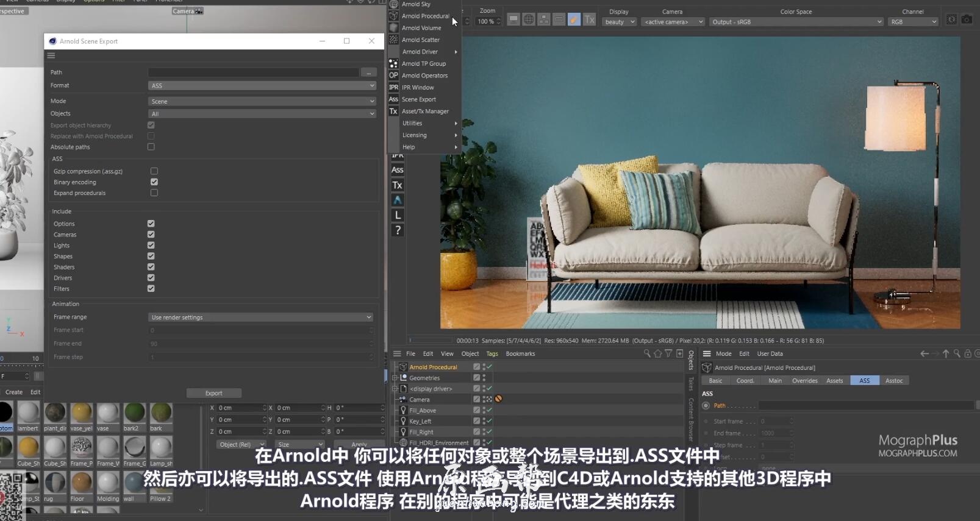Uncheck the Include Lights checkbox

click(151, 245)
